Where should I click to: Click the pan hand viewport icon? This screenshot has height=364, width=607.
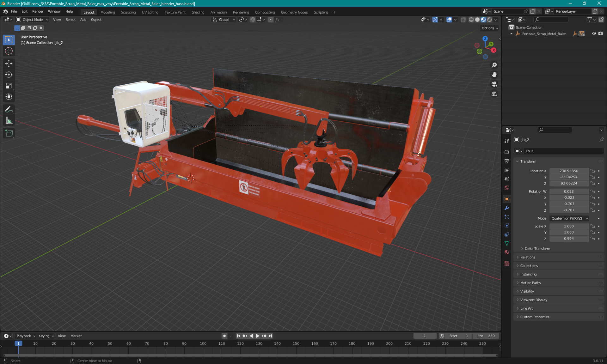494,75
